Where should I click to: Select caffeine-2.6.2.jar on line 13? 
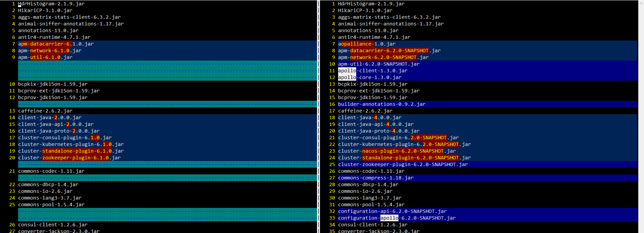click(45, 111)
